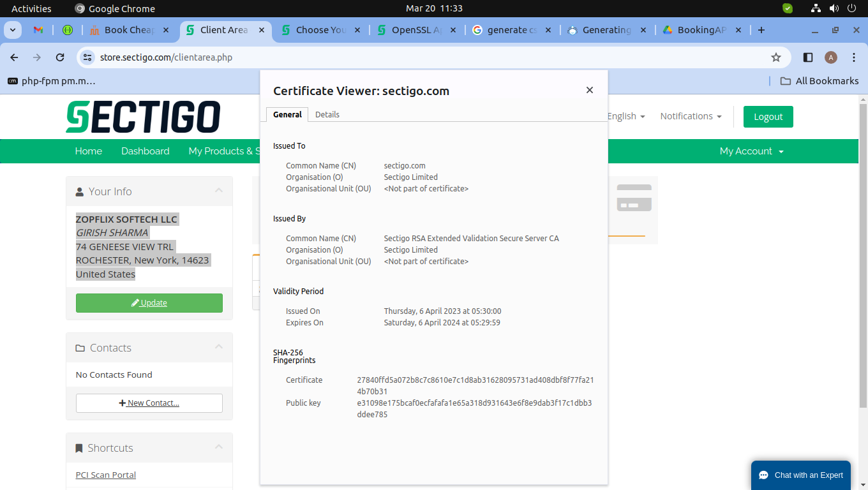Screen dimensions: 868x490
Task: Select the General tab in Certificate Viewer
Action: click(287, 114)
